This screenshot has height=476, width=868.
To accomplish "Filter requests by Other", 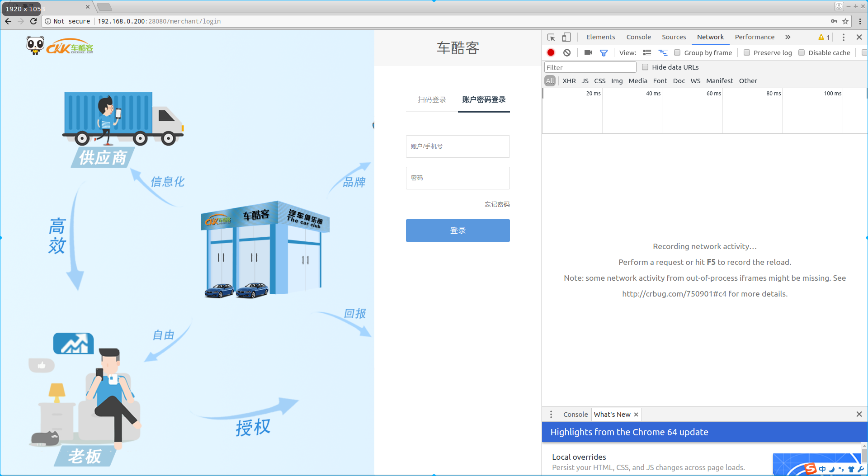I will (748, 81).
